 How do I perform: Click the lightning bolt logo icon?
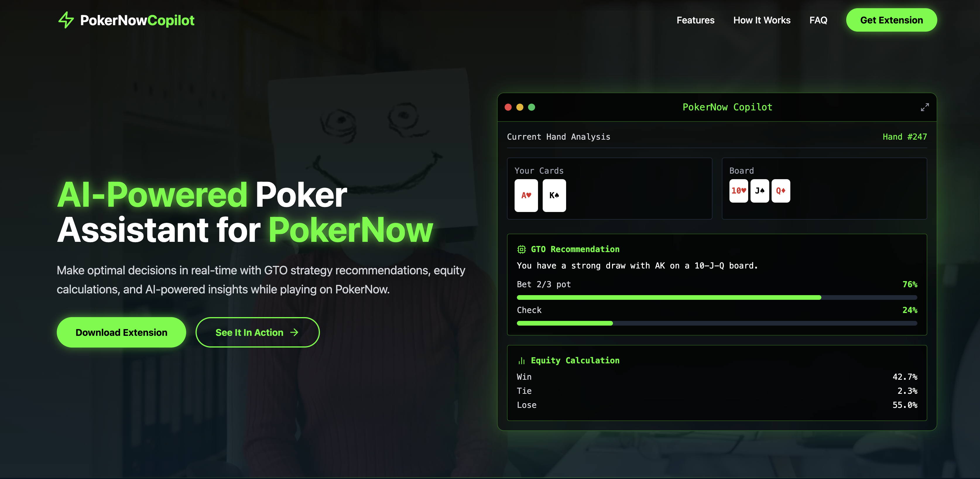click(66, 20)
